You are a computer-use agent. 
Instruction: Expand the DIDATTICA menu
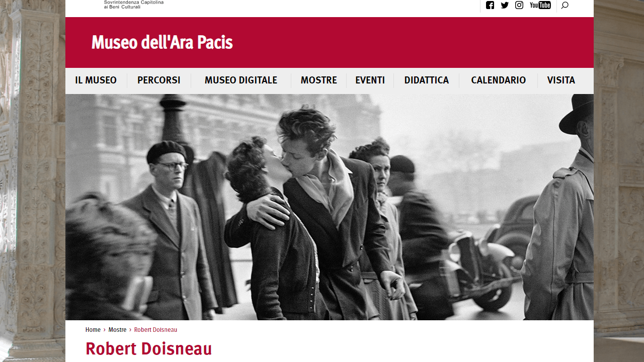426,80
